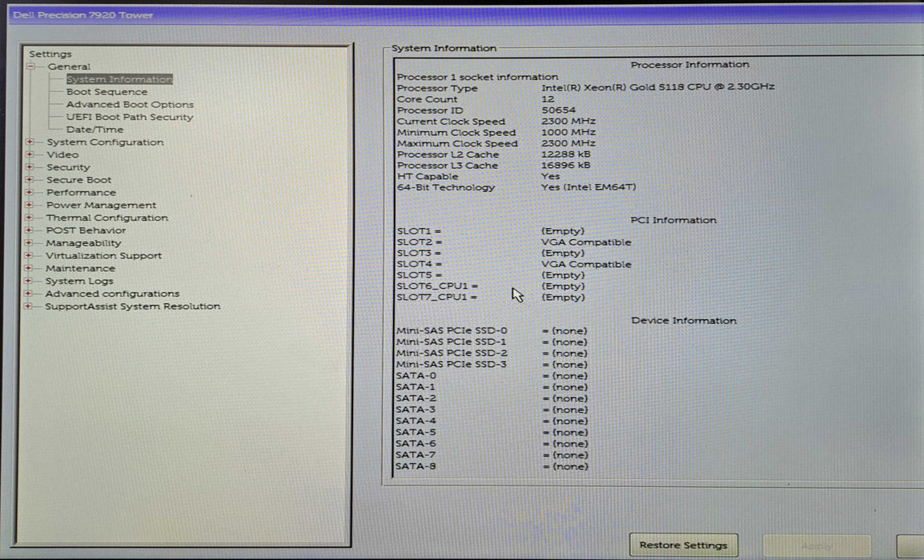Select Virtualization Support label
Viewport: 924px width, 560px height.
103,255
